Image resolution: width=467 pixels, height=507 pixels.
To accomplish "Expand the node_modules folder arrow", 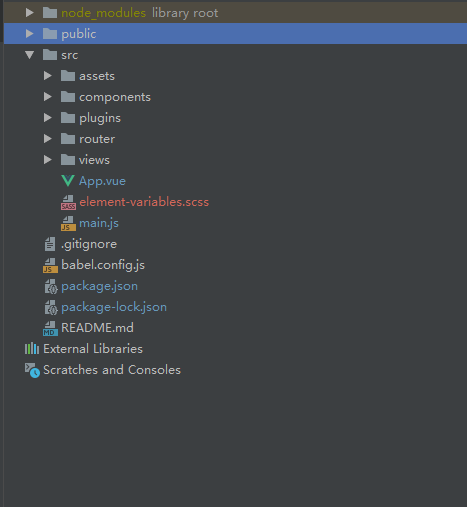I will point(30,13).
